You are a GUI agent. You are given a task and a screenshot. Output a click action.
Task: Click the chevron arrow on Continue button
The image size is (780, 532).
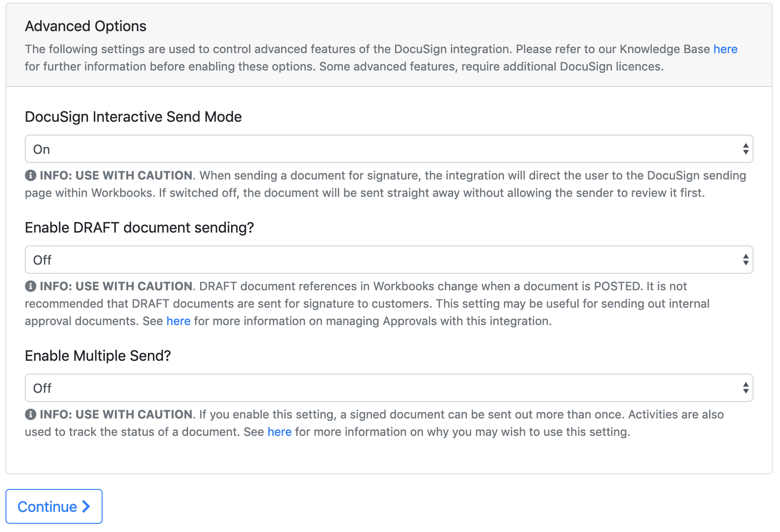[86, 506]
